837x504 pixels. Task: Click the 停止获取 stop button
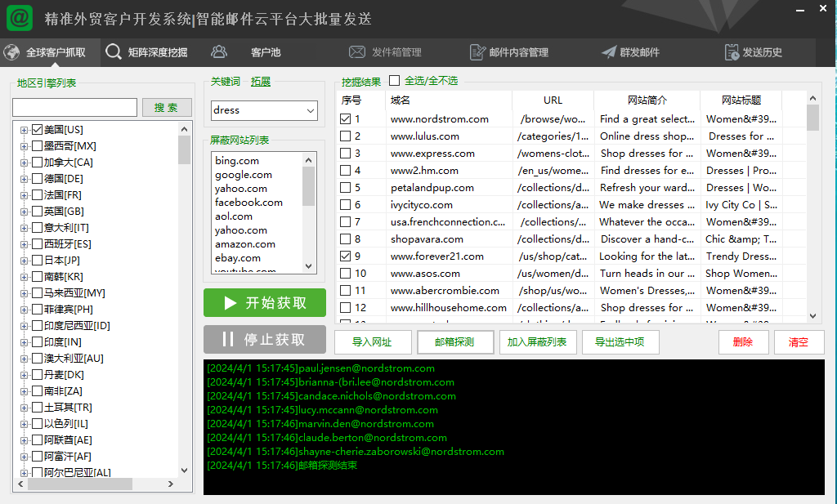[x=265, y=339]
